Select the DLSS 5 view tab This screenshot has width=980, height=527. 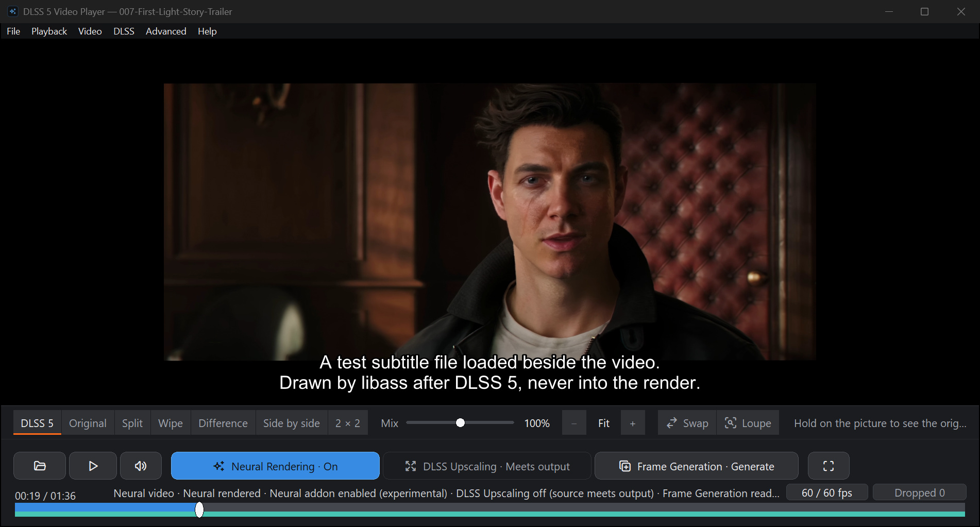pos(37,423)
